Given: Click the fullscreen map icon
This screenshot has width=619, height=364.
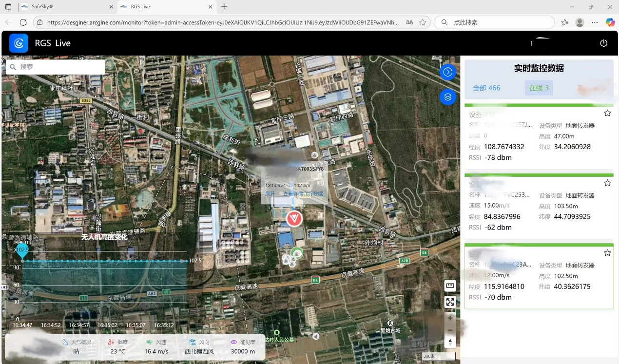Looking at the screenshot, I should click(450, 302).
